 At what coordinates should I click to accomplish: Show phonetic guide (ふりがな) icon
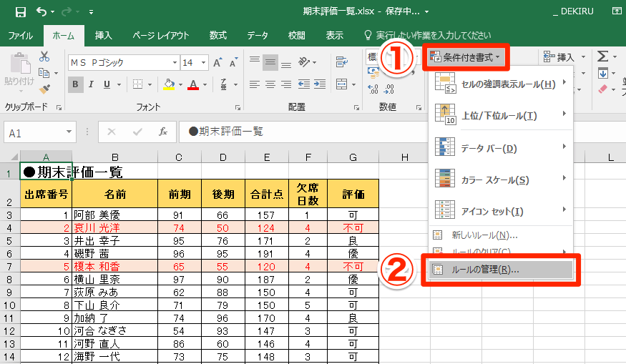[224, 84]
